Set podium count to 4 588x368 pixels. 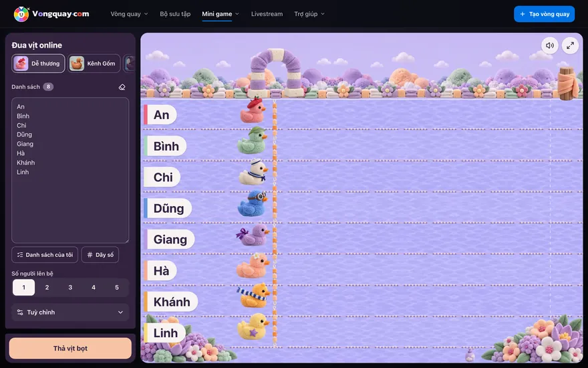click(x=94, y=288)
